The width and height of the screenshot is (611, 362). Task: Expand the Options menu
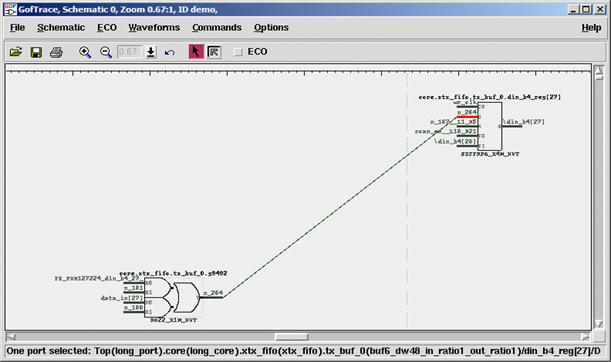(271, 28)
